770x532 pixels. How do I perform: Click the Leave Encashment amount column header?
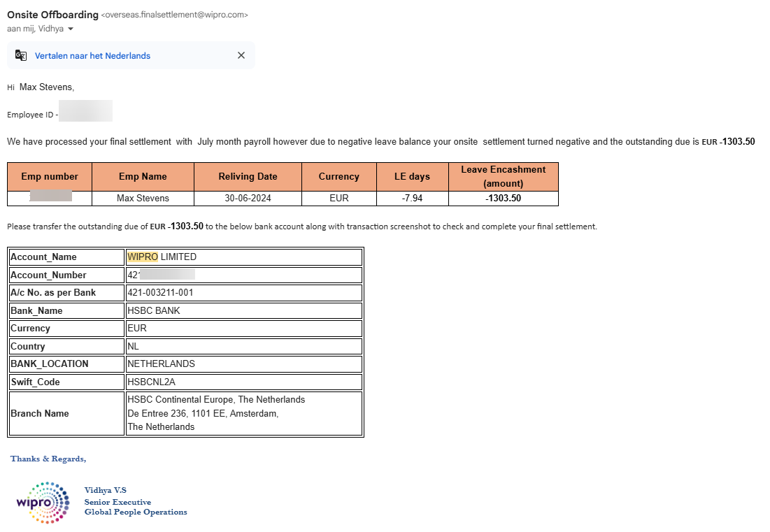503,177
